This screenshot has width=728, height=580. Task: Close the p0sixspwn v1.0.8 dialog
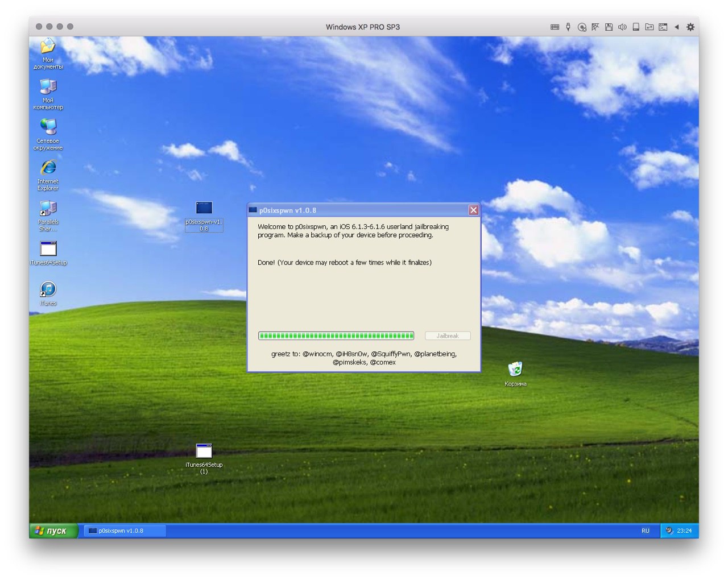473,210
